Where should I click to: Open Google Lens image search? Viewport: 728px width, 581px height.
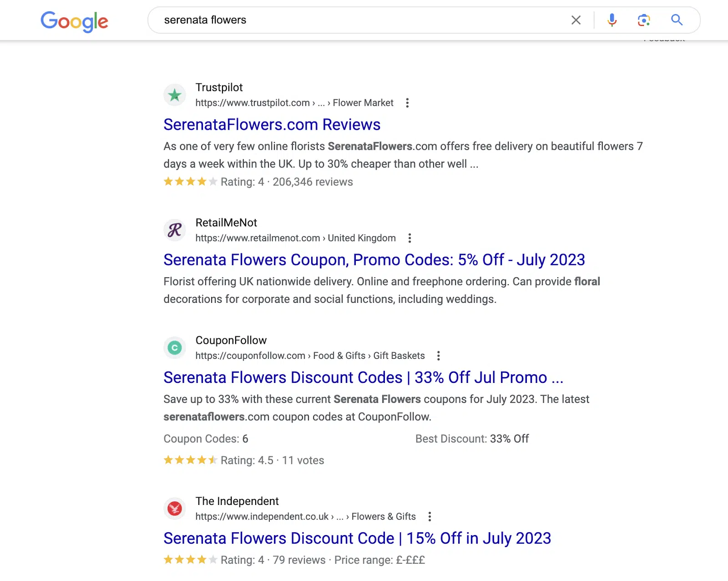644,20
